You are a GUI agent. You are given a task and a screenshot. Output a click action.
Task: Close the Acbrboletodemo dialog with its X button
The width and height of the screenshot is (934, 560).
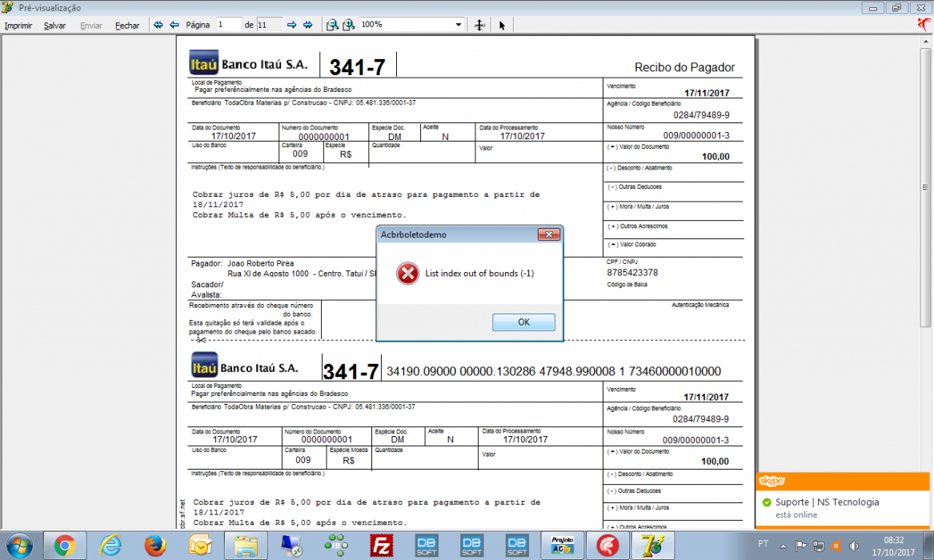pos(548,234)
